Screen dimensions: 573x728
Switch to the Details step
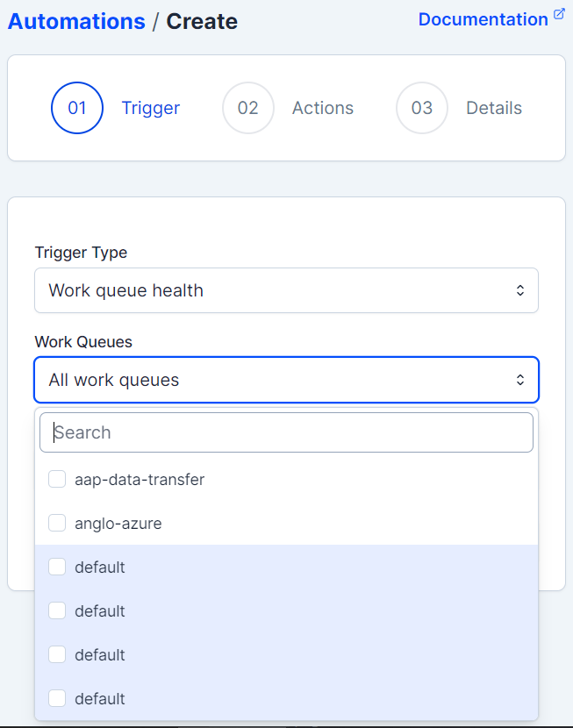click(x=494, y=108)
